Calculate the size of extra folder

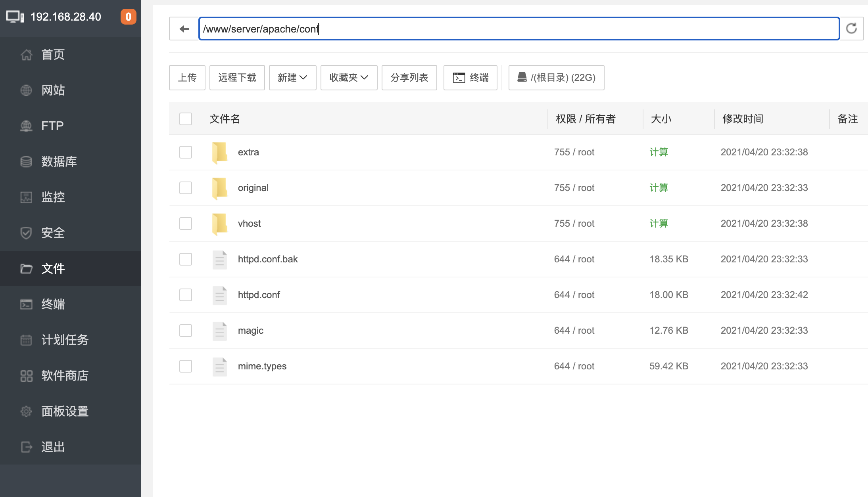click(x=659, y=152)
